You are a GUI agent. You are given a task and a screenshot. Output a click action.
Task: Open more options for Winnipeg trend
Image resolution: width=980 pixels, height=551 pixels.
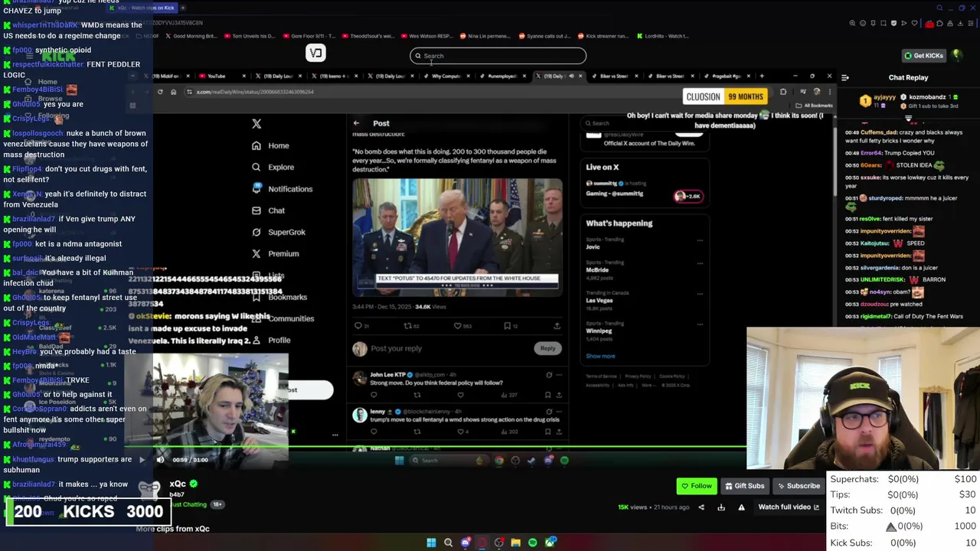pos(700,324)
